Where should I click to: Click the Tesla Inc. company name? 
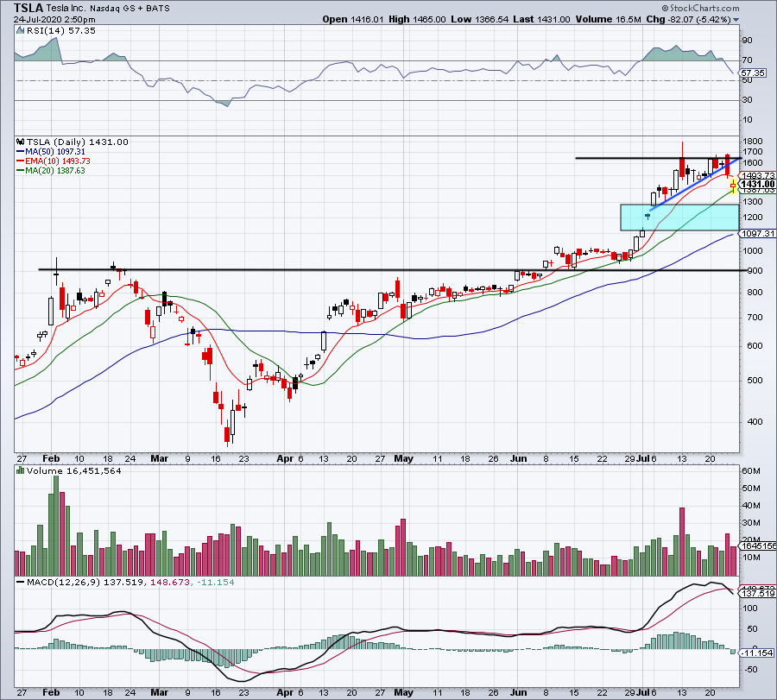[x=66, y=8]
